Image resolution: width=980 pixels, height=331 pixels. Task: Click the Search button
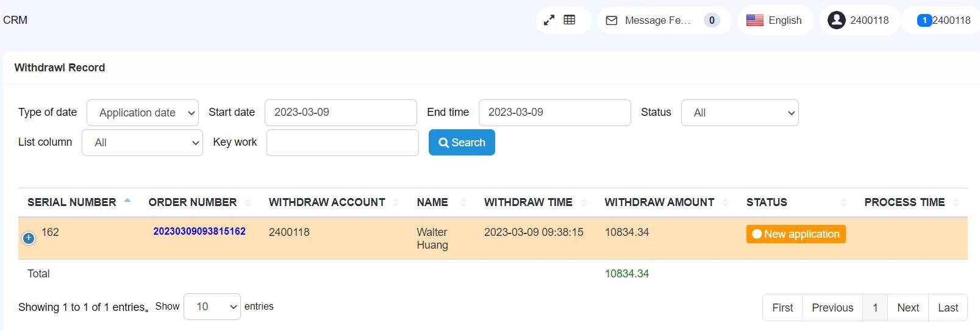click(x=462, y=143)
